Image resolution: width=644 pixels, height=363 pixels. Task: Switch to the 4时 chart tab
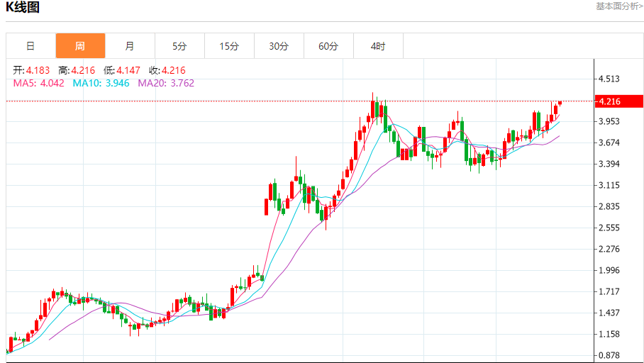(x=378, y=46)
